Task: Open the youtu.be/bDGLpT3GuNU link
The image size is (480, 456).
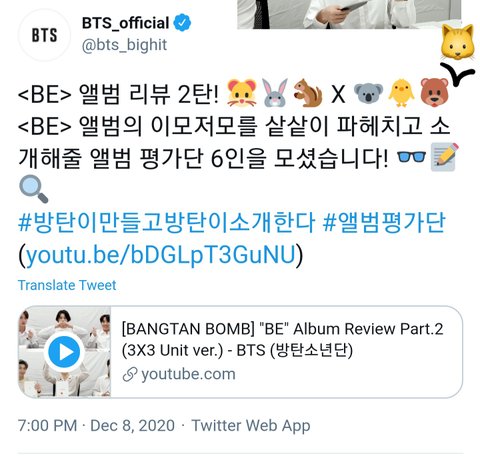Action: [x=161, y=255]
